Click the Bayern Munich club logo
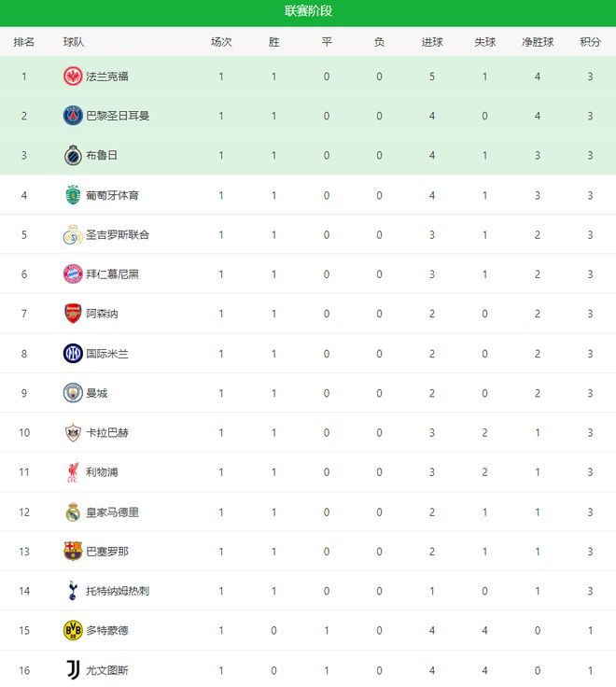The width and height of the screenshot is (616, 687). coord(73,274)
